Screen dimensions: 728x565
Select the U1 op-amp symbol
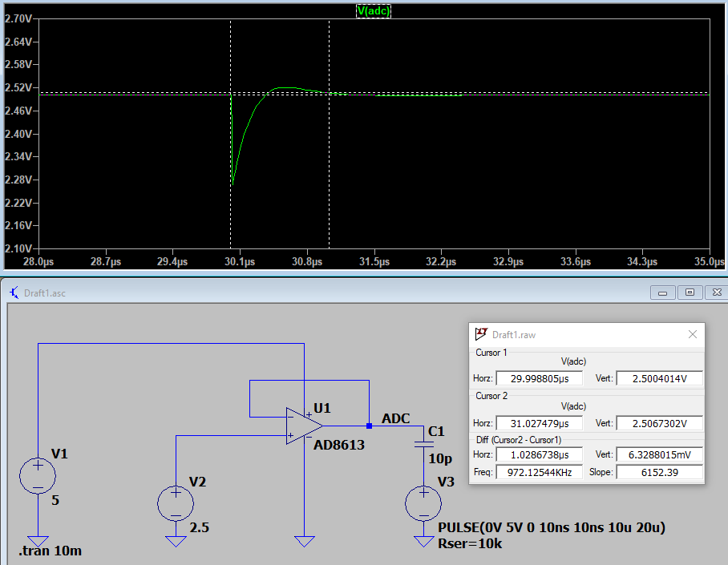click(304, 426)
